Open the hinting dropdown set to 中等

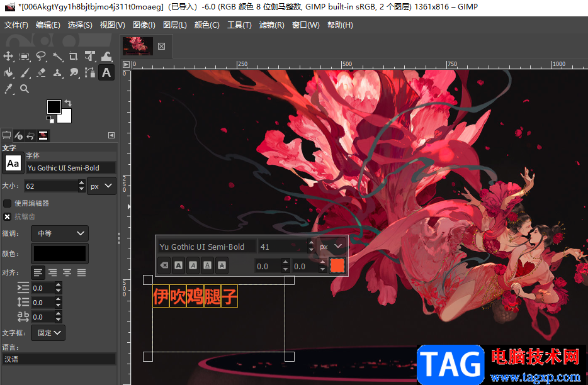tap(60, 233)
